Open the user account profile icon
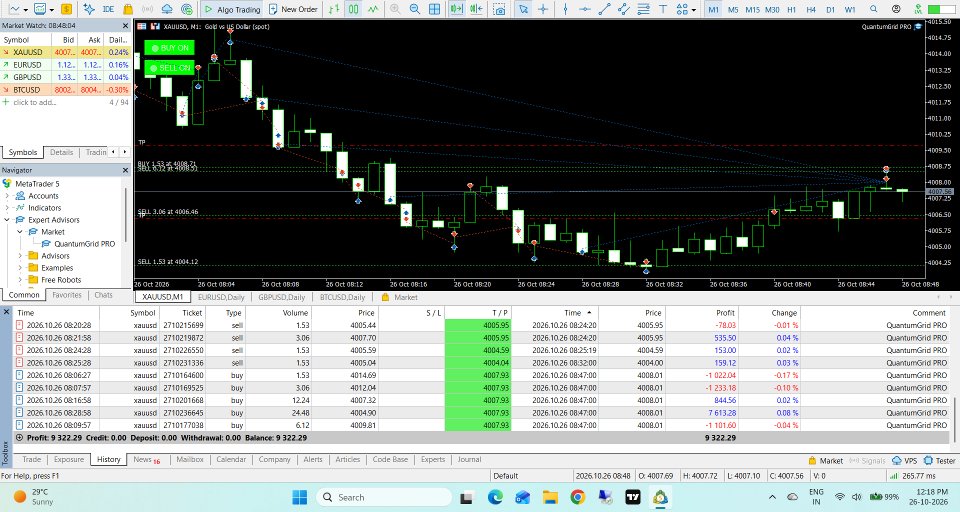Image resolution: width=960 pixels, height=512 pixels. pos(896,9)
